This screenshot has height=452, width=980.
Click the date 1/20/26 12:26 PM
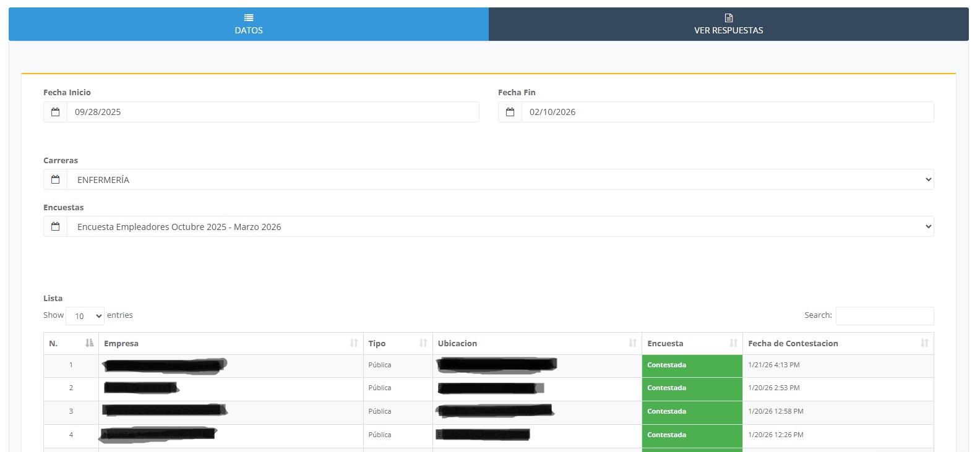point(776,435)
